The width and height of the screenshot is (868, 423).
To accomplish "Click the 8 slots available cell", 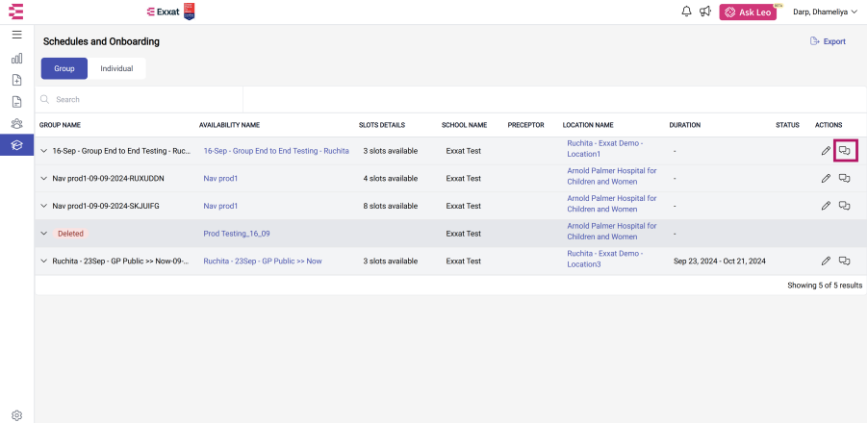I will click(x=391, y=206).
